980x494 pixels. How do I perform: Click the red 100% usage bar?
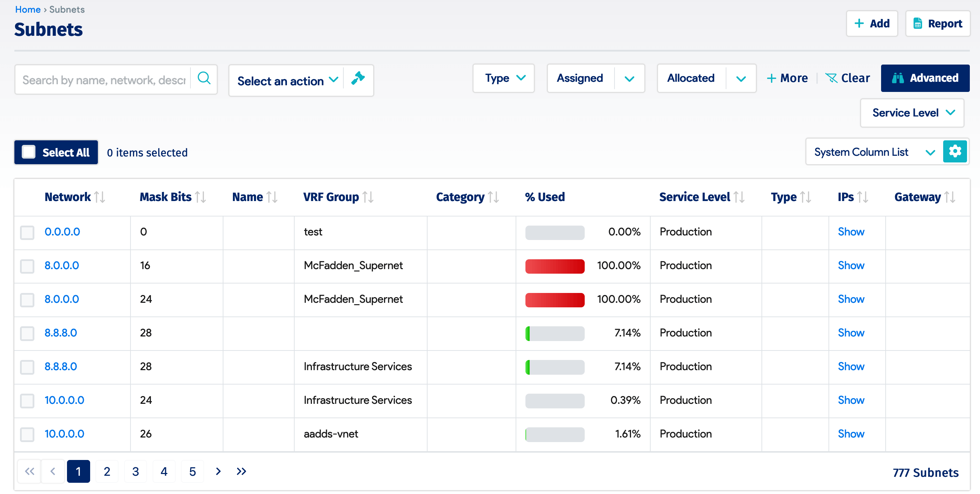pos(554,266)
